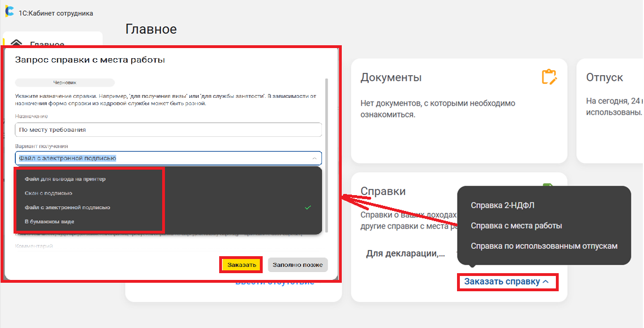
Task: Click the 1C:Кабинет сотрудника logo icon
Action: pos(9,12)
